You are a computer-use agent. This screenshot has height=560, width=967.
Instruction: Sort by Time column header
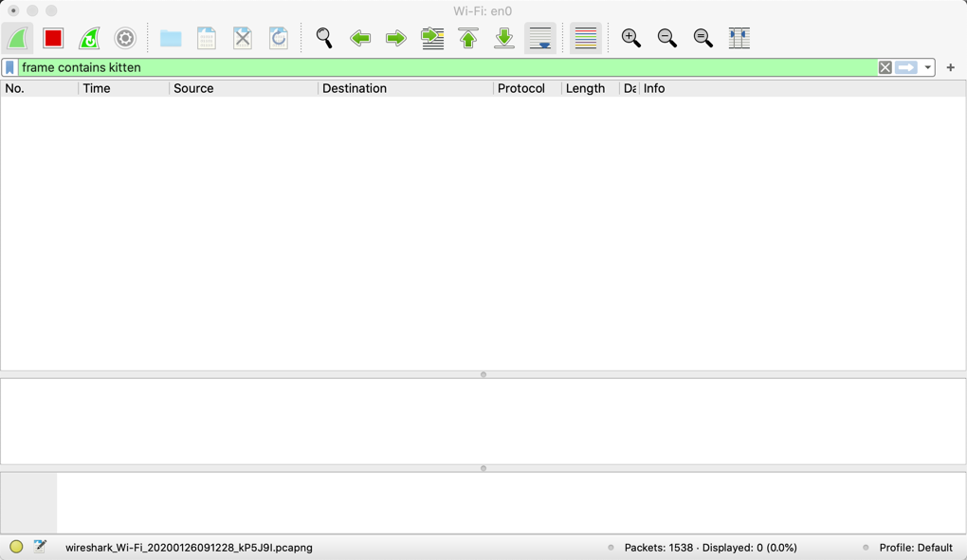tap(124, 89)
